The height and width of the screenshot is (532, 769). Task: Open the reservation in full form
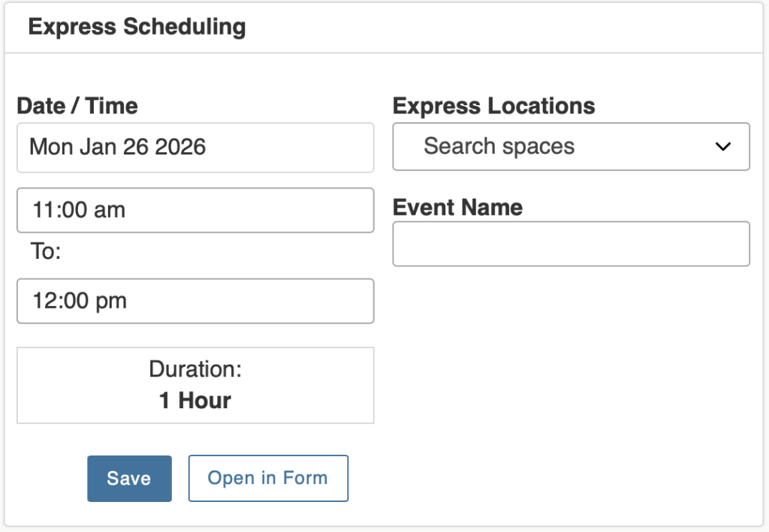[x=268, y=478]
